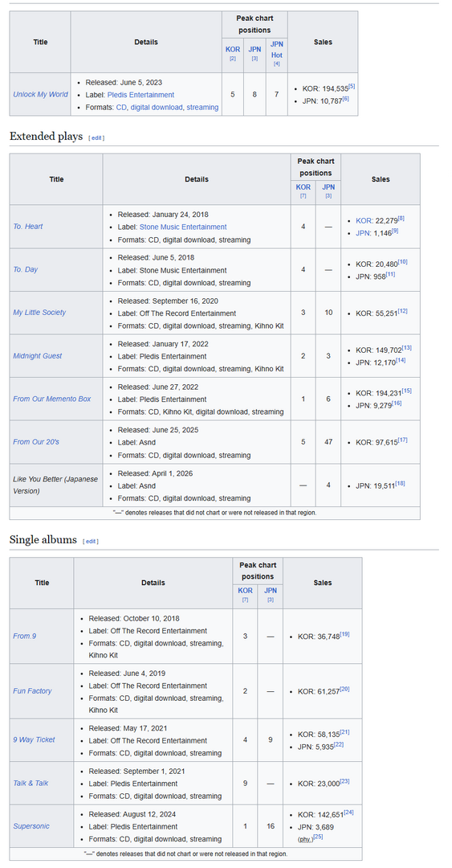Open citation [15] next to 194,231
The width and height of the screenshot is (452, 868).
406,391
